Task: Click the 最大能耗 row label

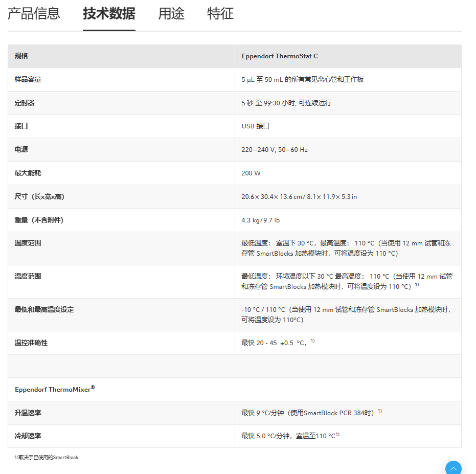Action: (x=28, y=173)
